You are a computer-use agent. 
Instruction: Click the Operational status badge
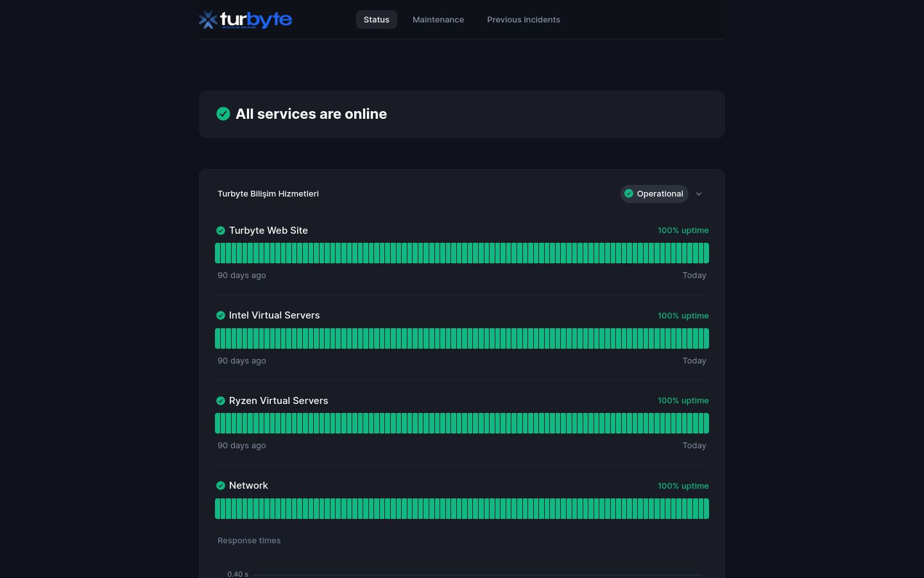[654, 194]
